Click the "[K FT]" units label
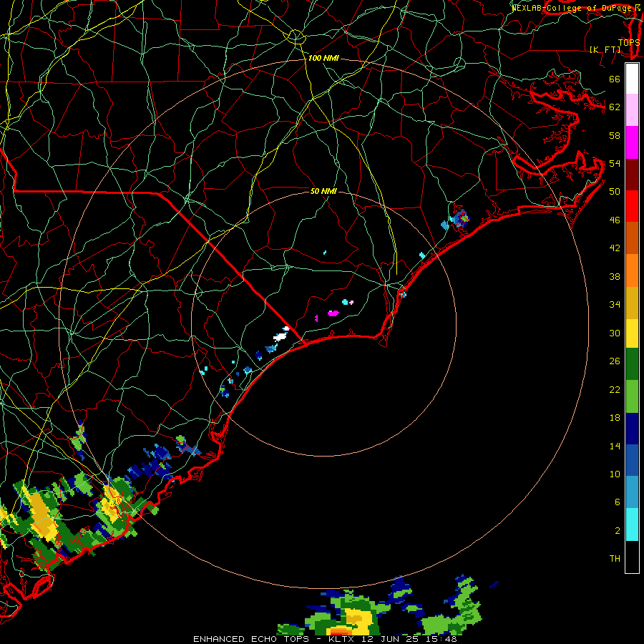The image size is (644, 644). point(605,49)
